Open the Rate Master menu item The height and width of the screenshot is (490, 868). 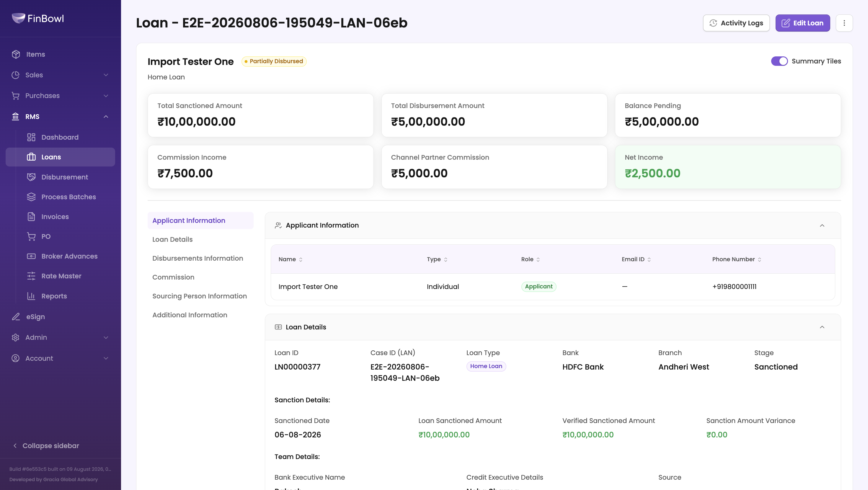click(60, 276)
